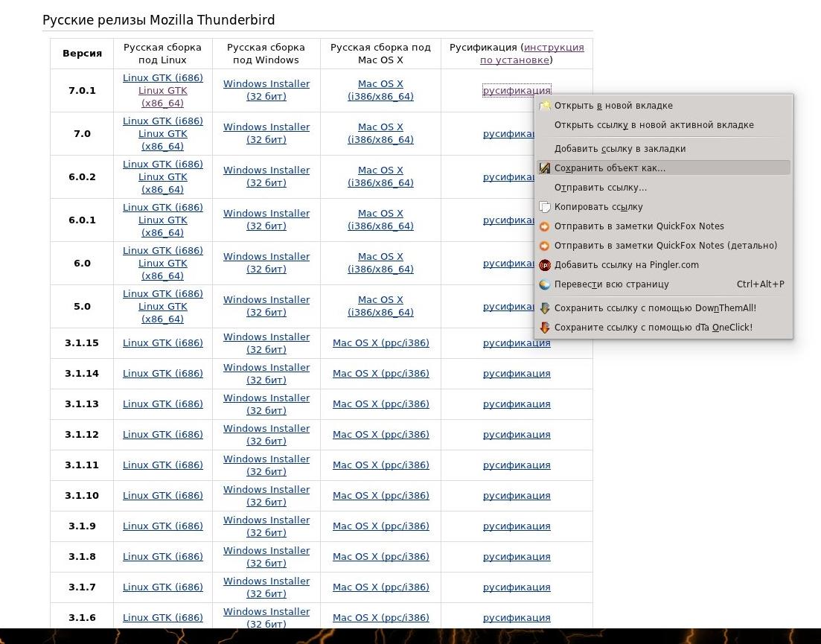Open 'русификация' link for version 3.1.8
Viewport: 821px width, 644px height.
(x=517, y=557)
